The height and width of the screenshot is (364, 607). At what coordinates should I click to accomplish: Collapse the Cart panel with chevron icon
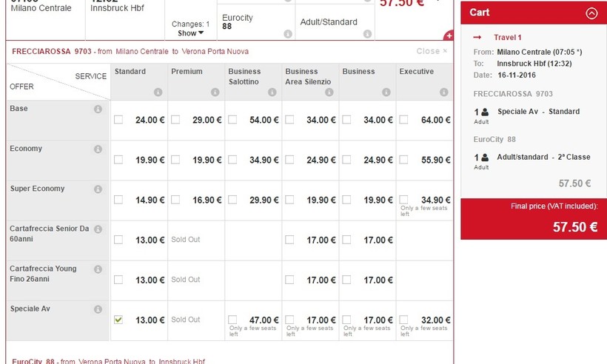pos(591,13)
